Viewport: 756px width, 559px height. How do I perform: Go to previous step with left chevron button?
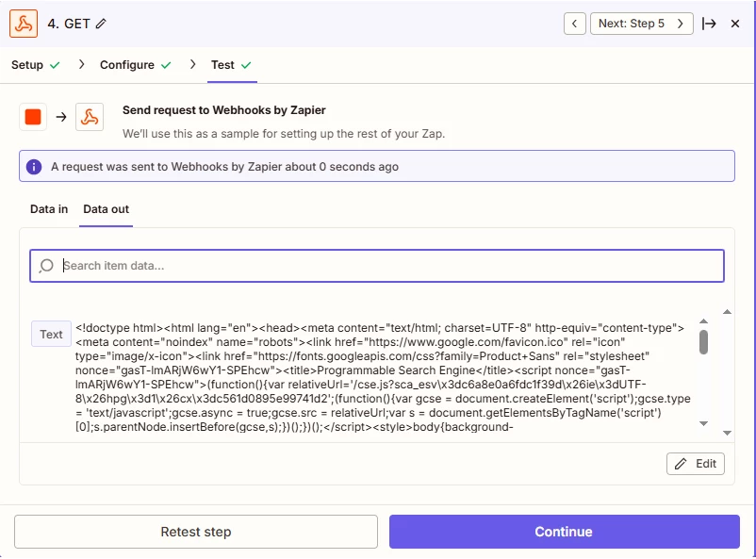tap(575, 24)
